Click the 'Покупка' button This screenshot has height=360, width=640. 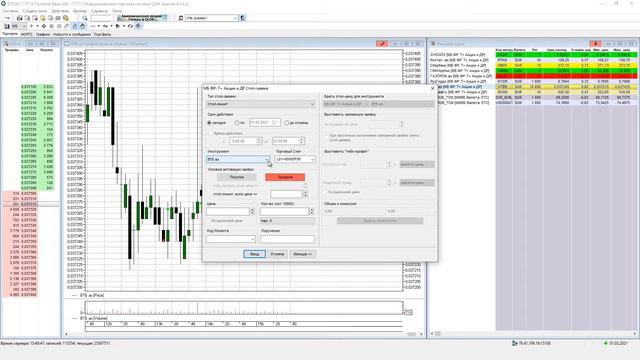[237, 177]
